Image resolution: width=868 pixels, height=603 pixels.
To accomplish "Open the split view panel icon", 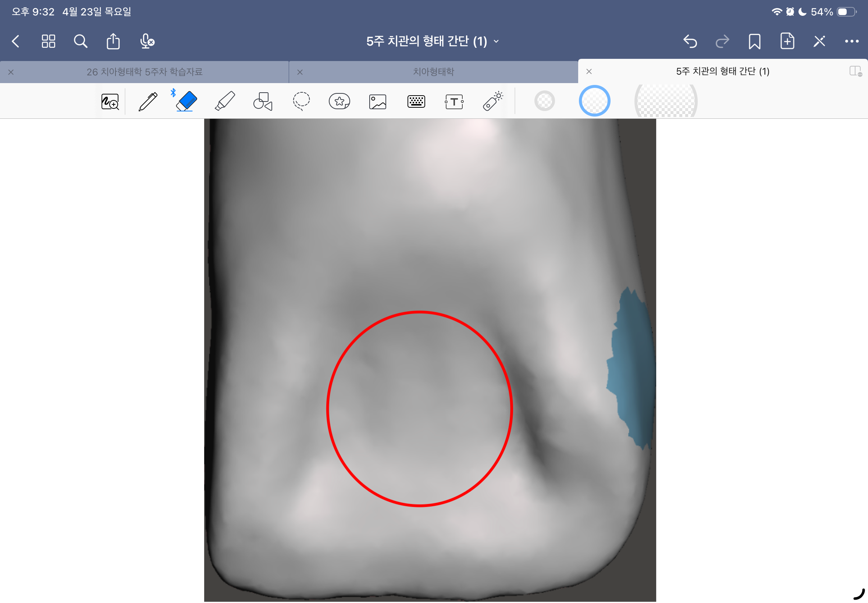I will pos(855,71).
